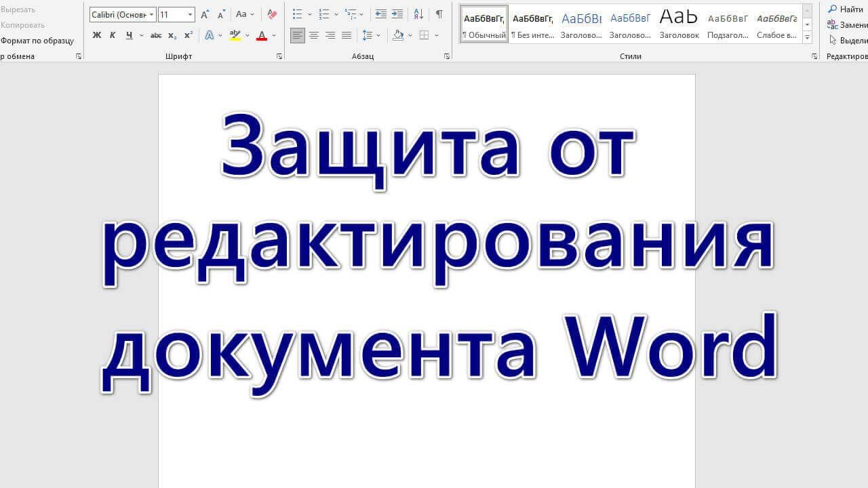Screen dimensions: 868x488
Task: Open the font size dropdown arrow
Action: [190, 14]
